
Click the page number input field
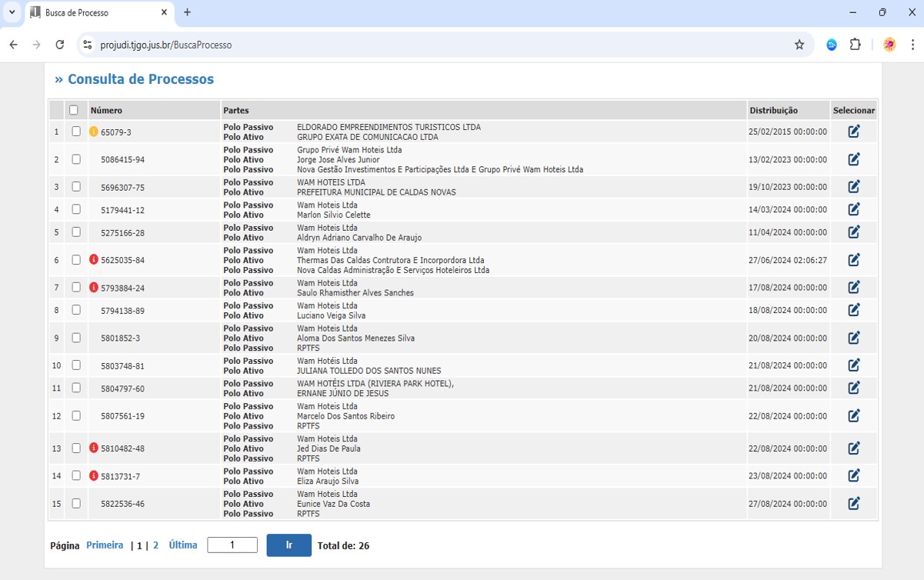[232, 545]
